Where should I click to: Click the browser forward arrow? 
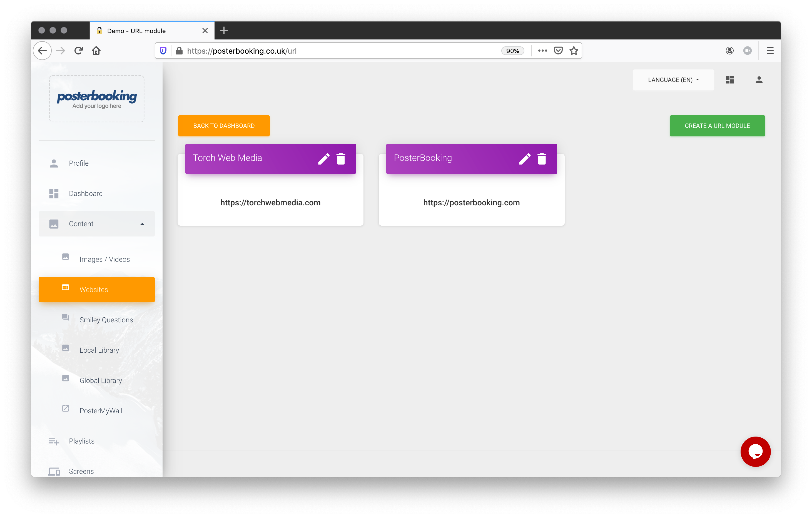61,51
